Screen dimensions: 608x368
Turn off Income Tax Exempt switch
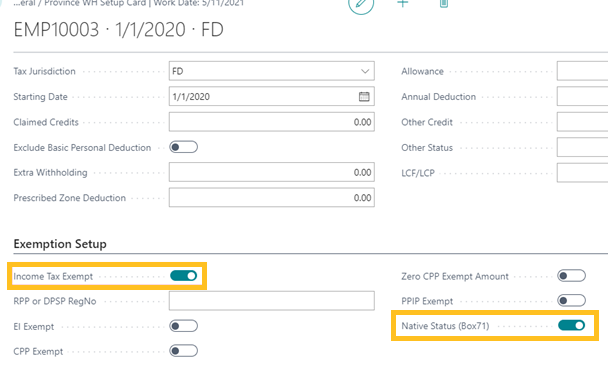pyautogui.click(x=183, y=276)
